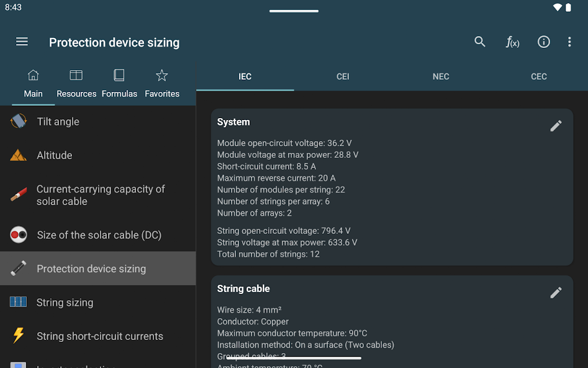The image size is (588, 368).
Task: Click the DC cable cross-section icon
Action: coord(19,235)
